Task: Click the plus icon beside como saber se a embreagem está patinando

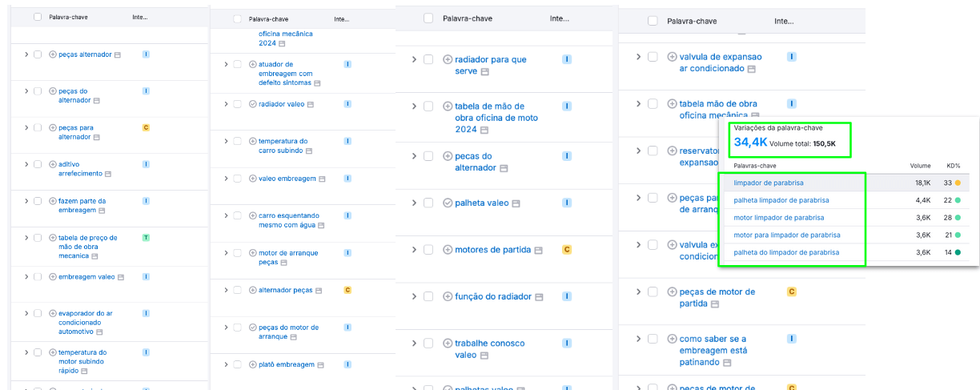Action: coord(673,339)
